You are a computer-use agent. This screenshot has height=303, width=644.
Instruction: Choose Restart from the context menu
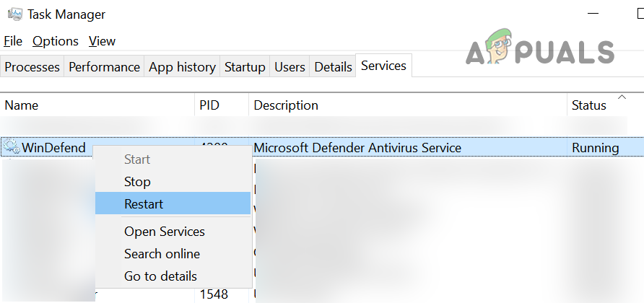[144, 204]
